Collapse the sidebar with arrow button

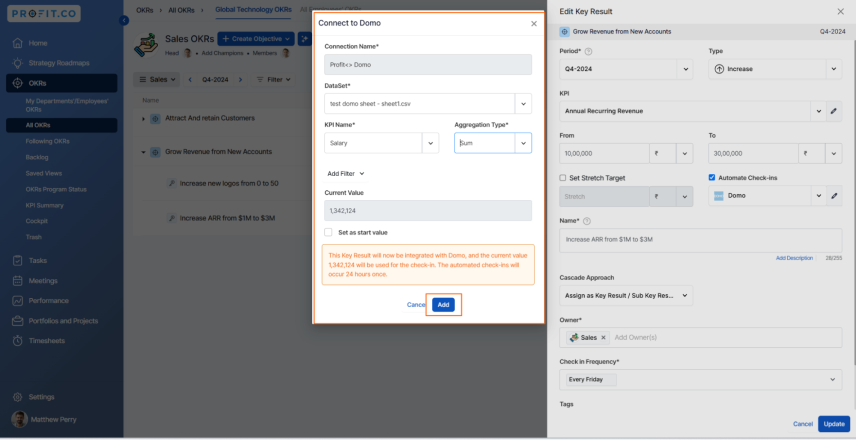click(x=124, y=20)
